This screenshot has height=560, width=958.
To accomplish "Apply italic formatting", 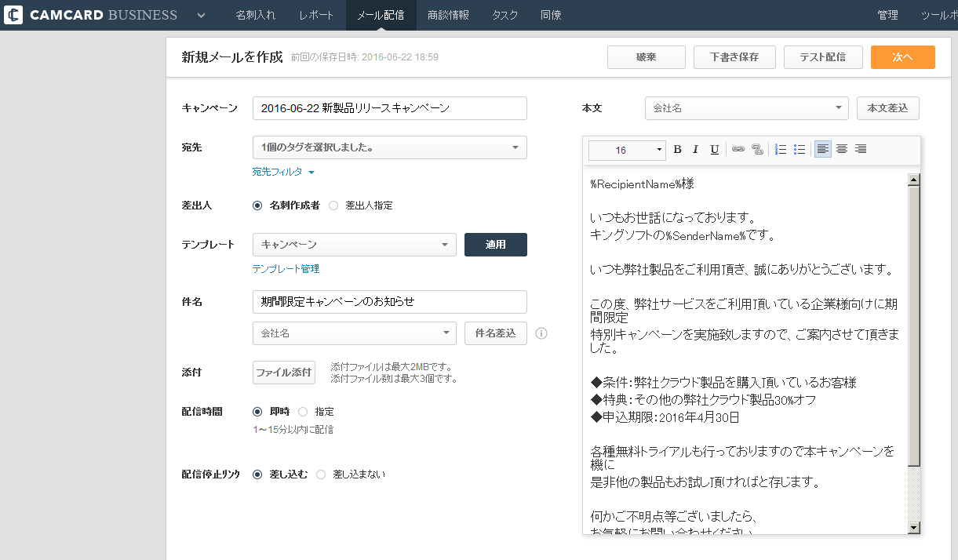I will [695, 149].
